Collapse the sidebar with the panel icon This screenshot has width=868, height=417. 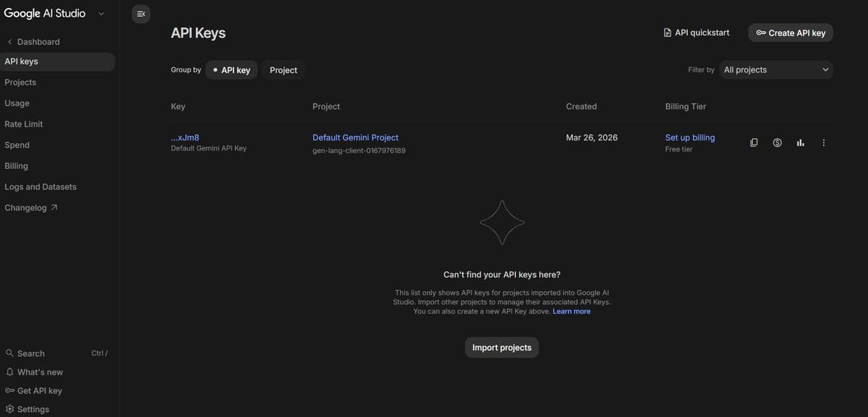(141, 14)
